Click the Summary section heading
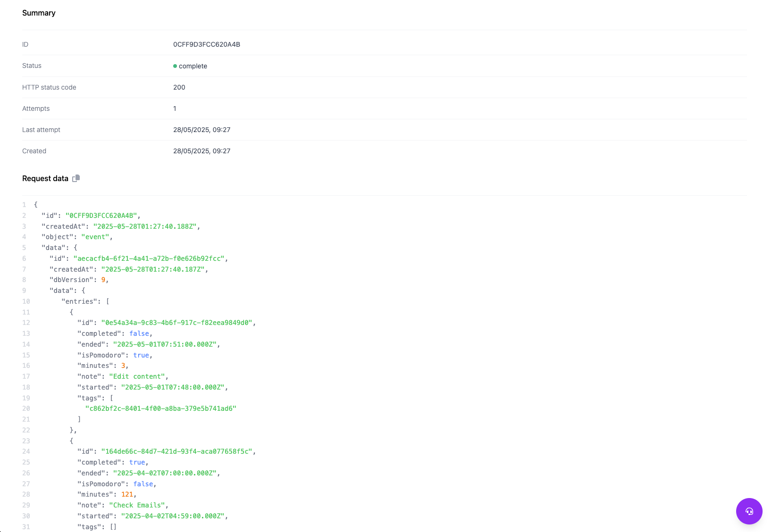The image size is (772, 532). pyautogui.click(x=39, y=13)
